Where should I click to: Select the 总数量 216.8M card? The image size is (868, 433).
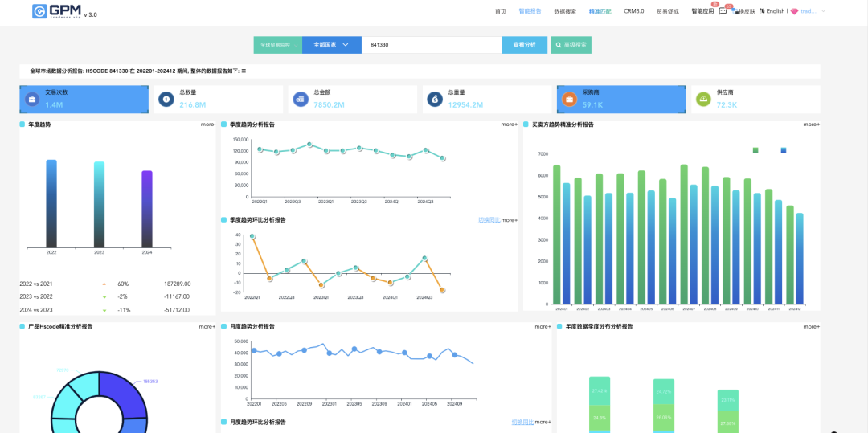pyautogui.click(x=218, y=100)
